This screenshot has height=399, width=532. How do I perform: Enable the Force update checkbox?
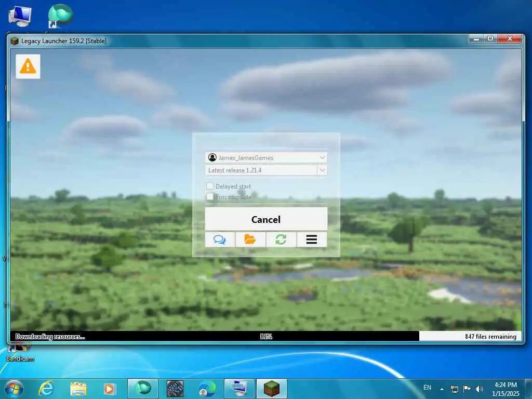[210, 196]
